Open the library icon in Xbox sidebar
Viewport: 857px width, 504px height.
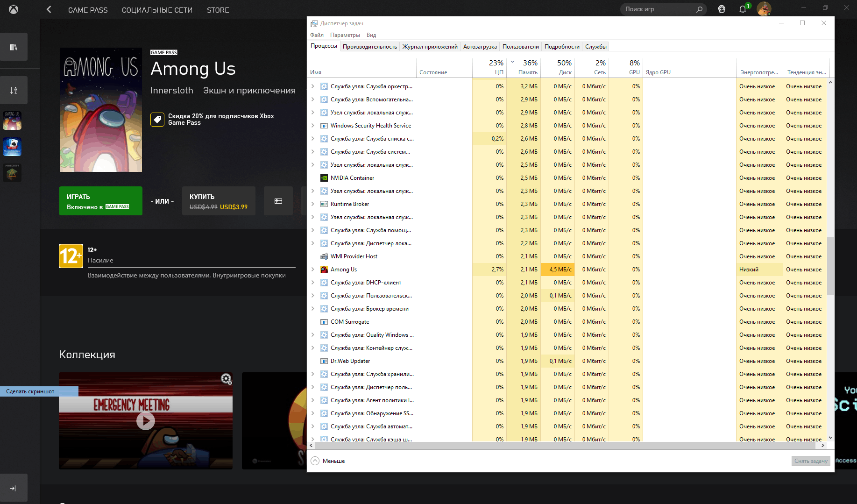click(x=14, y=47)
